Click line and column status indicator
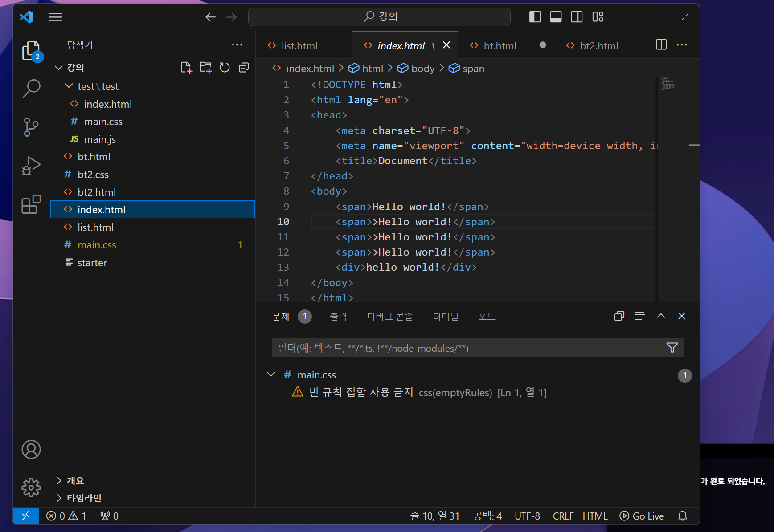This screenshot has height=532, width=774. (434, 516)
